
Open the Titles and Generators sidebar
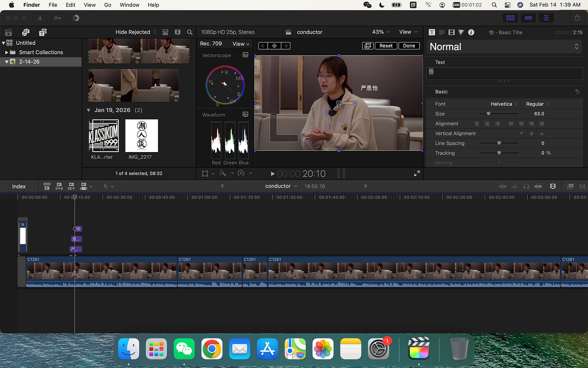pyautogui.click(x=43, y=32)
